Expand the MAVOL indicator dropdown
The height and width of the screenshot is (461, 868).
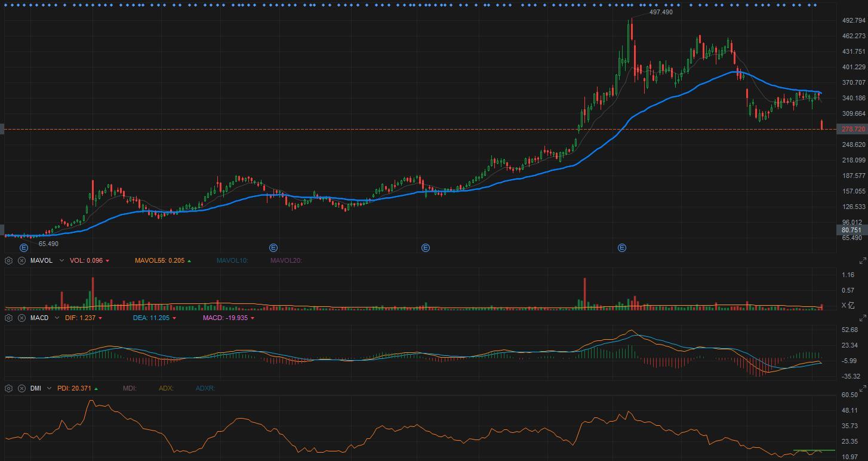coord(61,261)
